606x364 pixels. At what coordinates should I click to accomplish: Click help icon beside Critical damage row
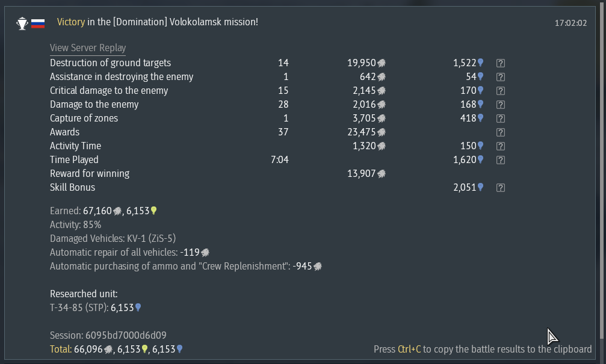(500, 91)
